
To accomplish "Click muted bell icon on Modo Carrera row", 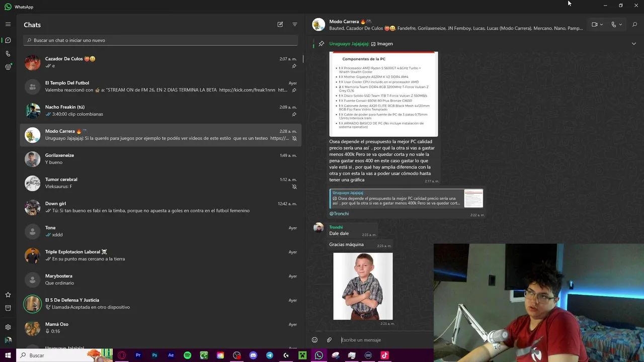I will 294,138.
